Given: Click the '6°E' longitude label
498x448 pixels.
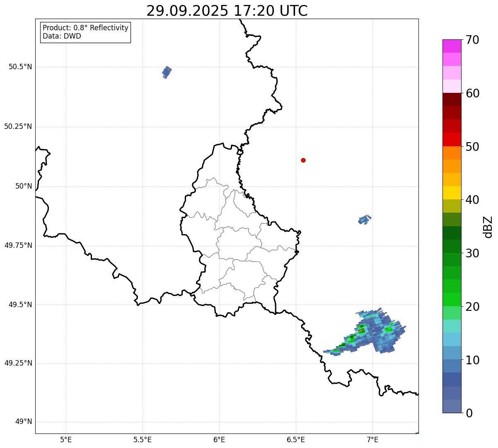Looking at the screenshot, I should (219, 439).
